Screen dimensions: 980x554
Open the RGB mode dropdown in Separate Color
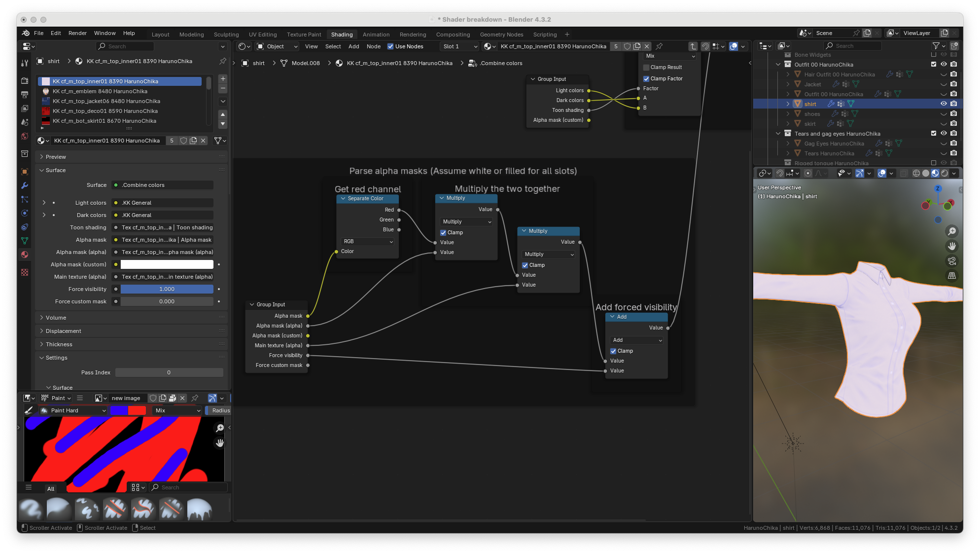(368, 242)
